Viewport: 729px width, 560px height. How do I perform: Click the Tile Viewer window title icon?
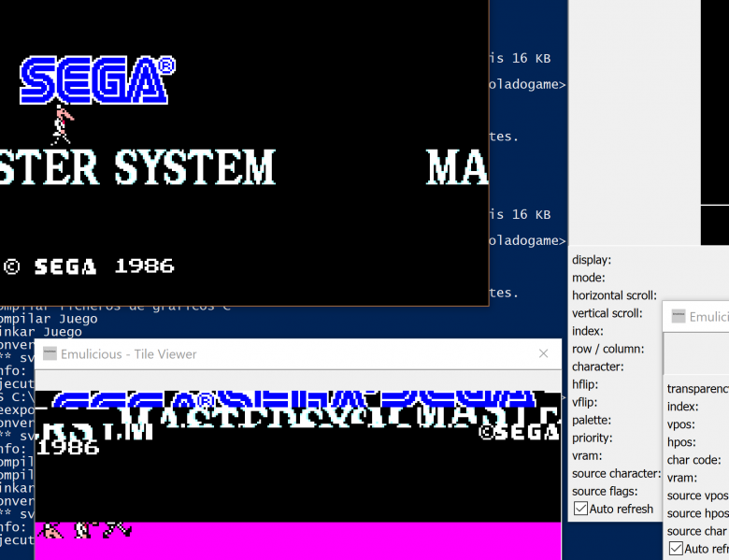50,354
